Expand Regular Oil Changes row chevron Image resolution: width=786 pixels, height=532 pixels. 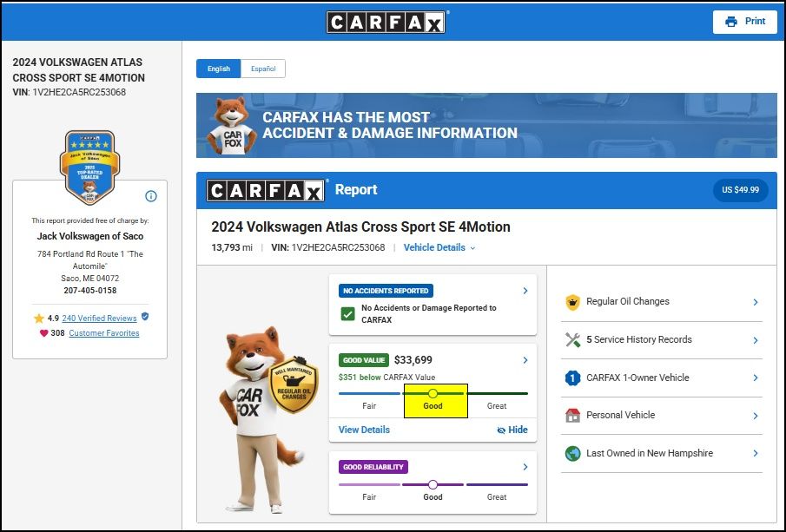756,302
